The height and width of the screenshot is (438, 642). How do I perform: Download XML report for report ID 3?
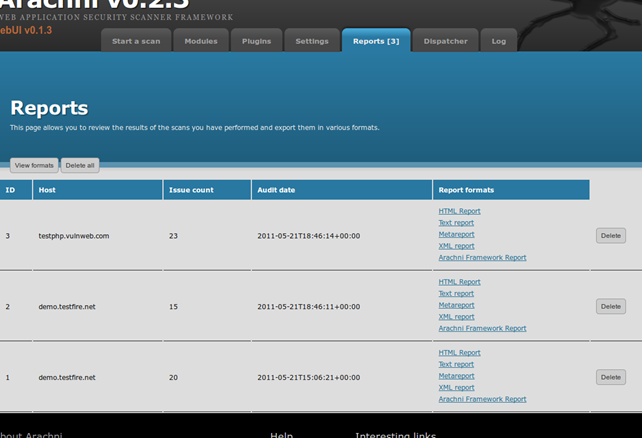click(456, 246)
